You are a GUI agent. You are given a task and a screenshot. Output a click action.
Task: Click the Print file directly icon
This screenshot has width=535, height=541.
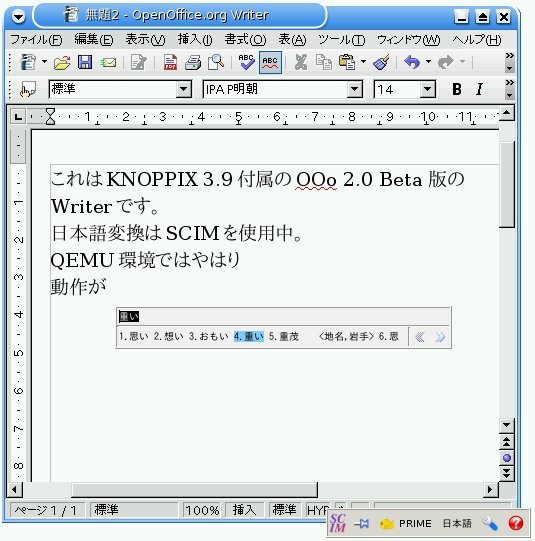pyautogui.click(x=193, y=62)
